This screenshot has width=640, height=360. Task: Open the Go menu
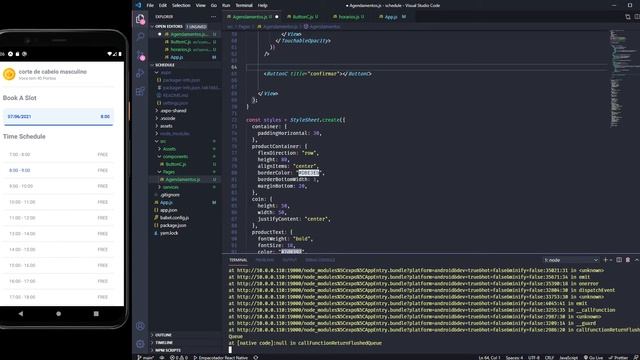pos(214,5)
